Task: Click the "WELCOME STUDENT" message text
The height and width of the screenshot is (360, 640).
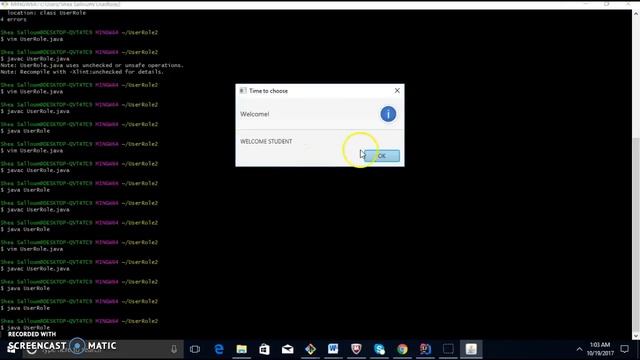Action: coord(266,141)
